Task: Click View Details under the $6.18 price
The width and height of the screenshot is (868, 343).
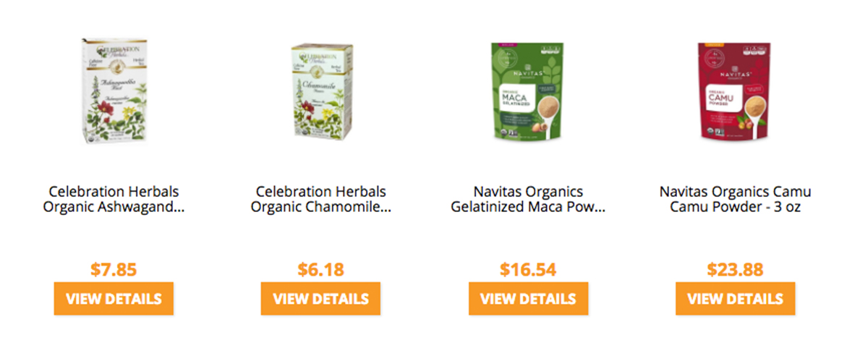Action: [321, 299]
